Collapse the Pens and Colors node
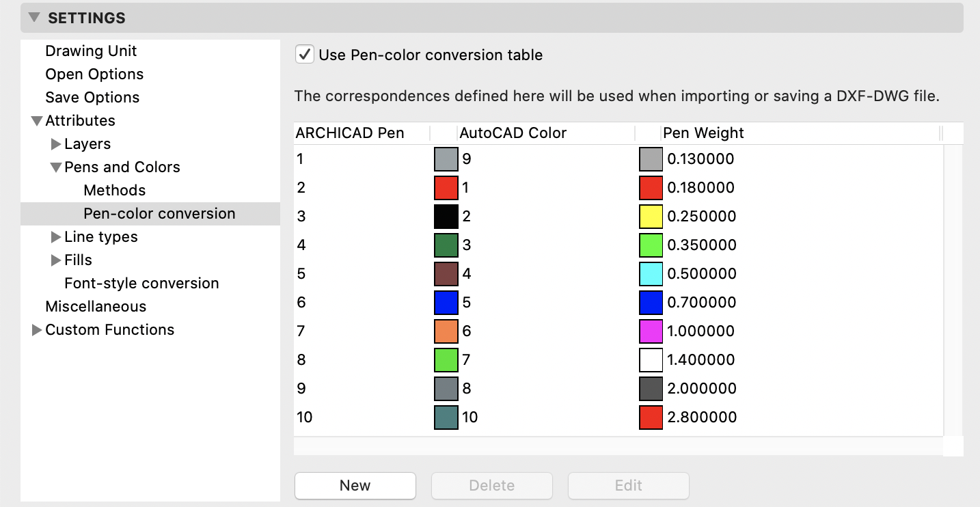Image resolution: width=980 pixels, height=507 pixels. pos(56,167)
